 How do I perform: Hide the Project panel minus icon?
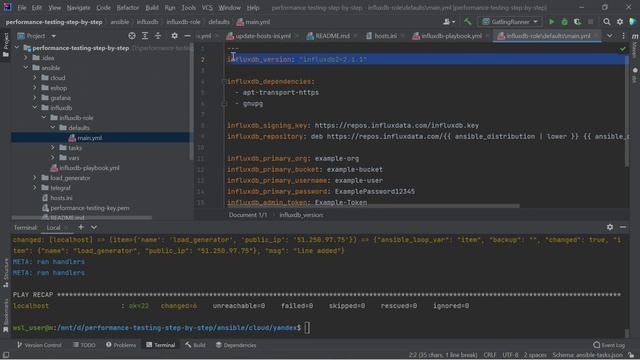(187, 36)
